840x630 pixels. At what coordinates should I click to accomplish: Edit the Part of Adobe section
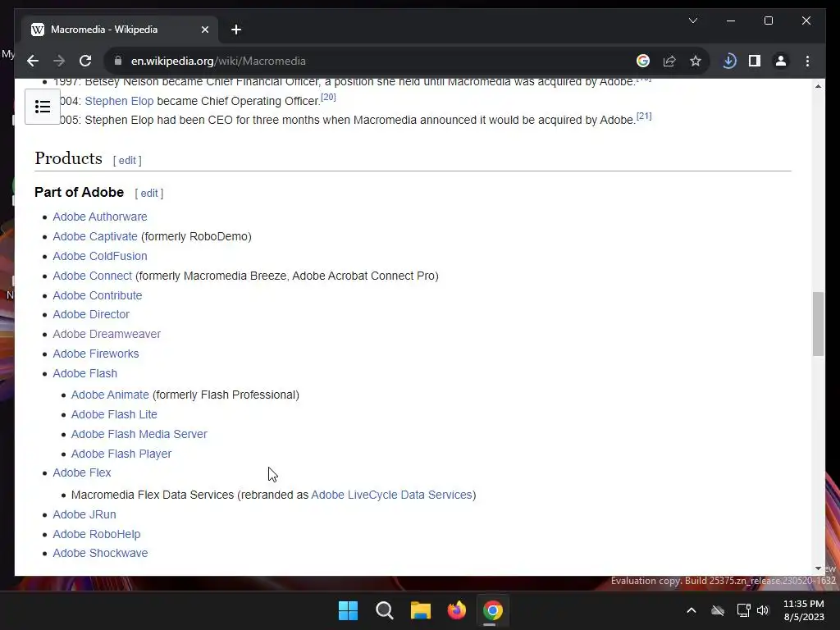(149, 194)
